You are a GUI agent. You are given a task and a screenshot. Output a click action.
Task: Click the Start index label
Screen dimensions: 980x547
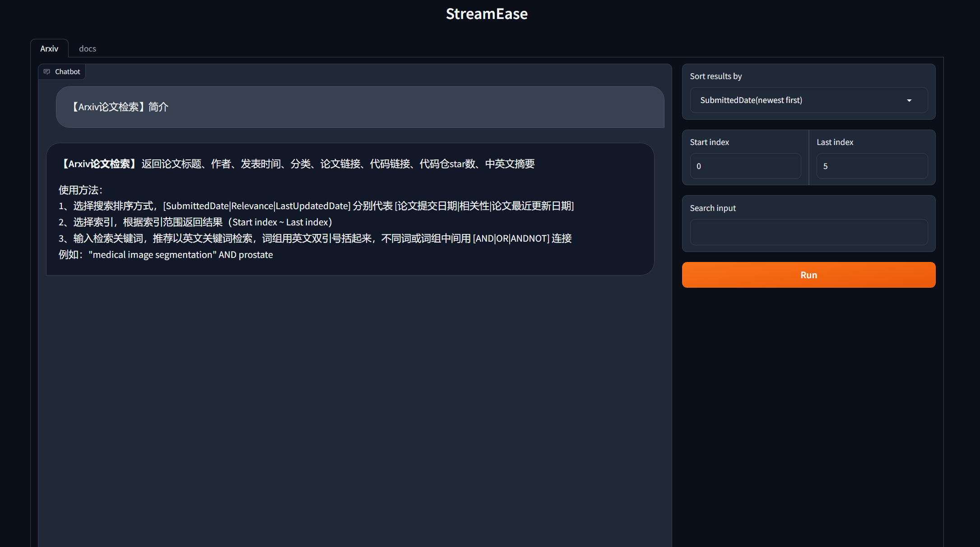(x=709, y=142)
